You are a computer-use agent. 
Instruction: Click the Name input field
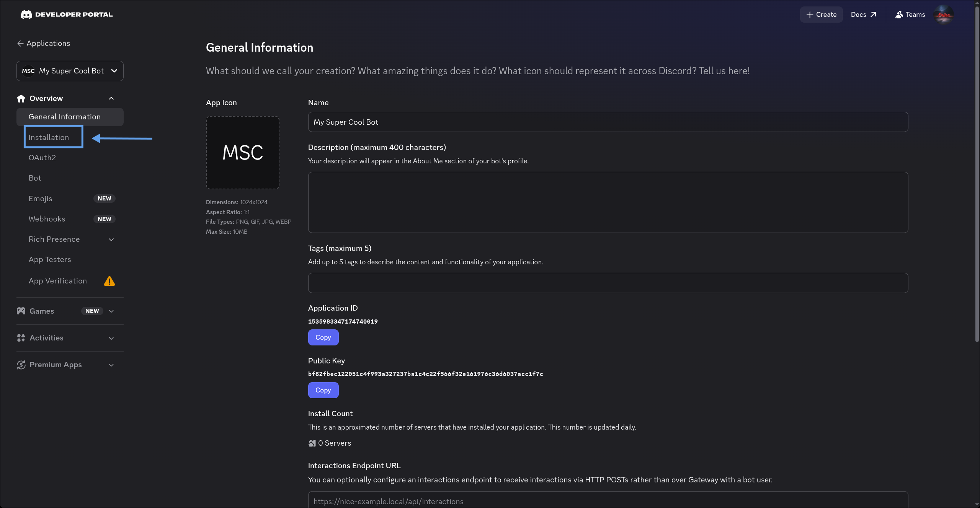click(x=608, y=122)
